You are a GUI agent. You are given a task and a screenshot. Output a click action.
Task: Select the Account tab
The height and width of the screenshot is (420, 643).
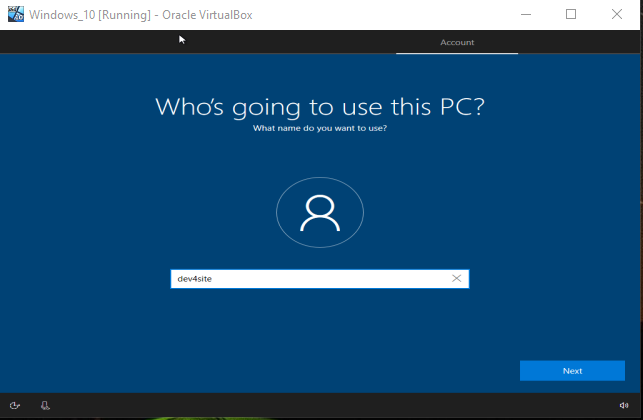tap(457, 42)
